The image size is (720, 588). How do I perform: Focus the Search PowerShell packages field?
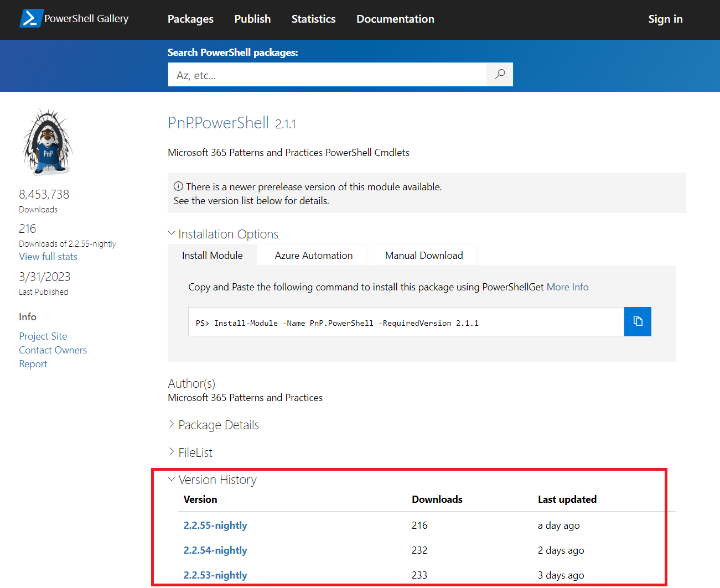327,75
